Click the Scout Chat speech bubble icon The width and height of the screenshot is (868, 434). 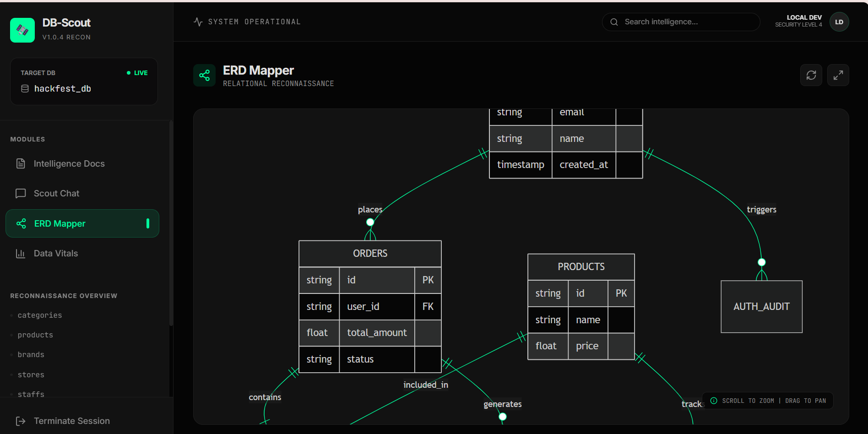pyautogui.click(x=21, y=193)
